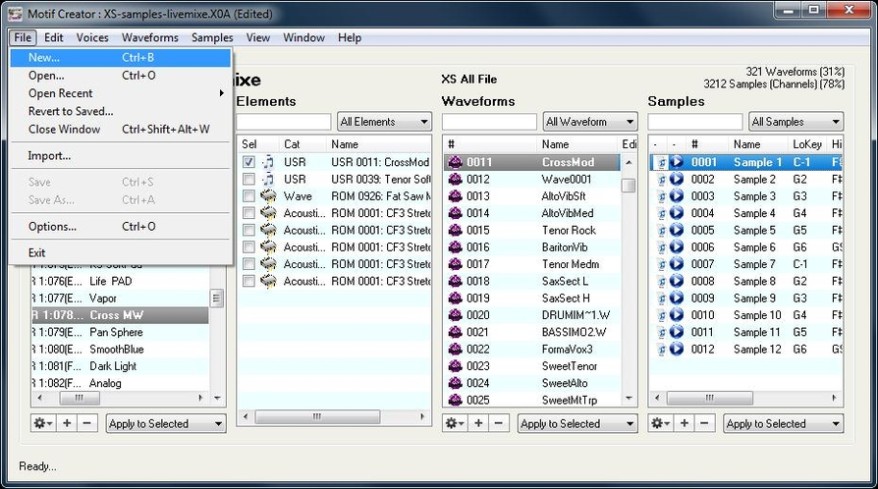Check the ROM 0926: Fat Saw element checkbox
The height and width of the screenshot is (489, 878).
point(249,196)
